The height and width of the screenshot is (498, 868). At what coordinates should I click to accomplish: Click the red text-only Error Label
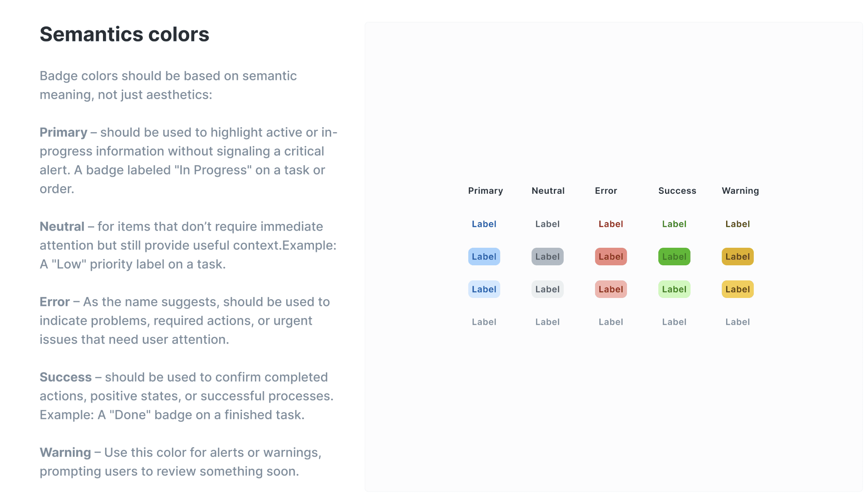coord(611,224)
